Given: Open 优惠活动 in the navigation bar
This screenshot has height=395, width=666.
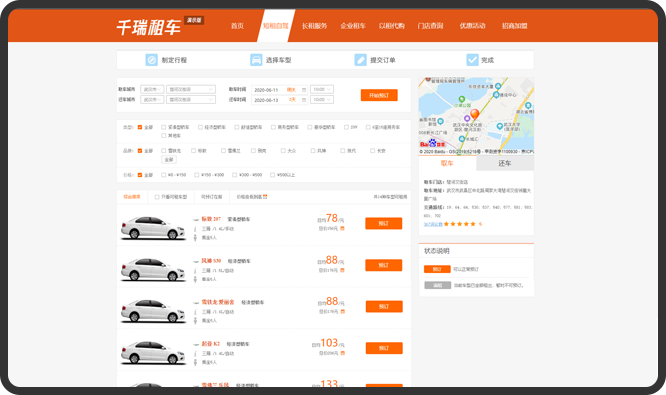Looking at the screenshot, I should coord(472,26).
